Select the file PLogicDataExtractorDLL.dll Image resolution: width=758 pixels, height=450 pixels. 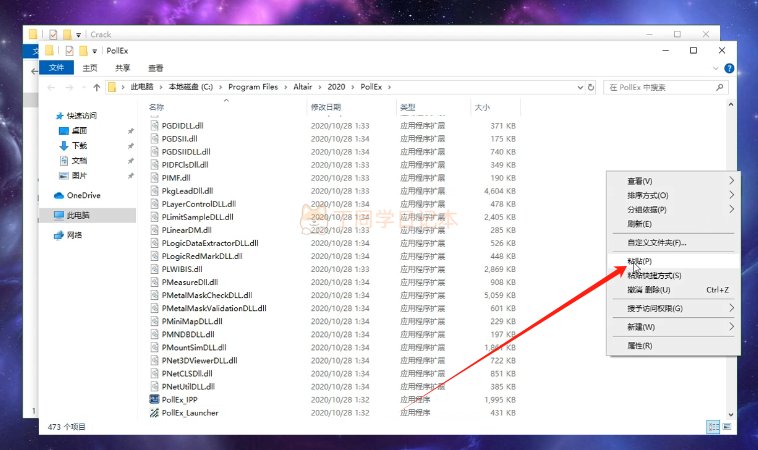210,243
